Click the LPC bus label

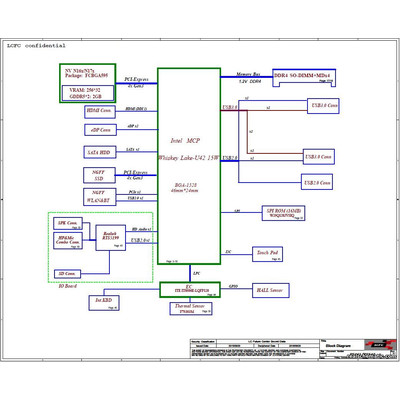click(x=197, y=273)
